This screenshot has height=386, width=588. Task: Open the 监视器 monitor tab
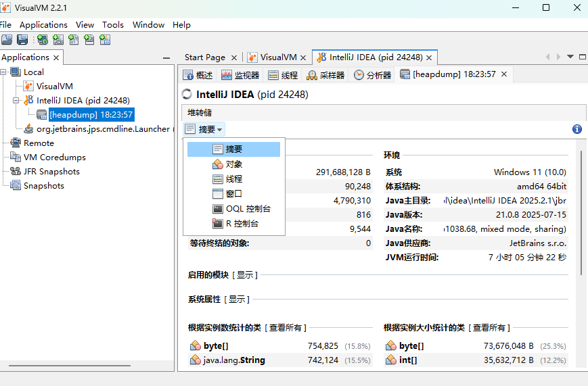[240, 75]
